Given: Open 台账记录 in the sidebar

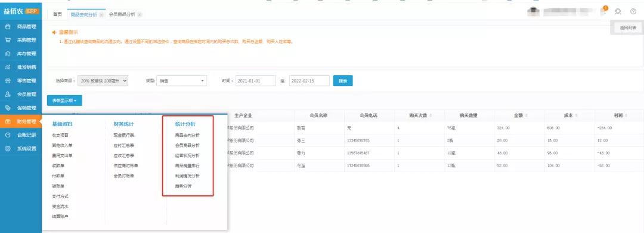Looking at the screenshot, I should click(21, 135).
